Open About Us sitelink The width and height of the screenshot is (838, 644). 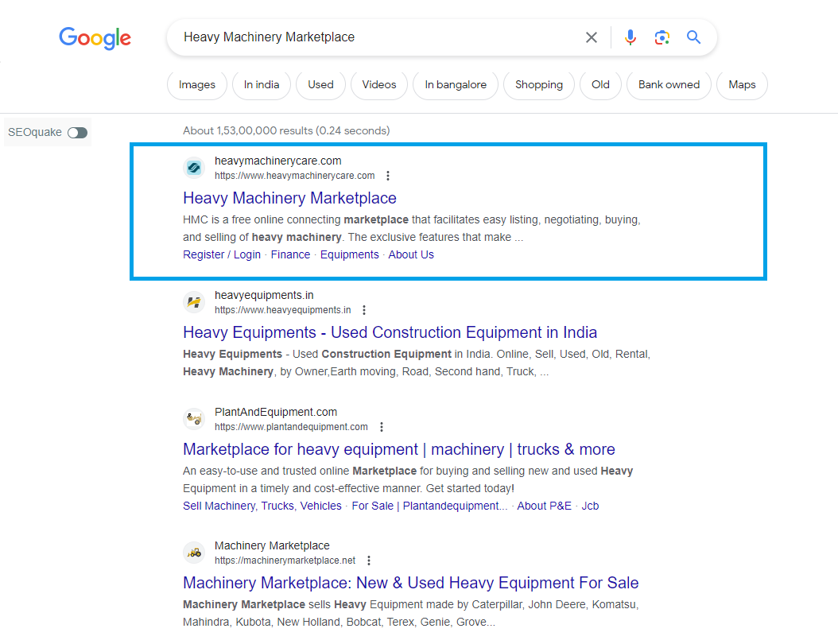pyautogui.click(x=411, y=255)
